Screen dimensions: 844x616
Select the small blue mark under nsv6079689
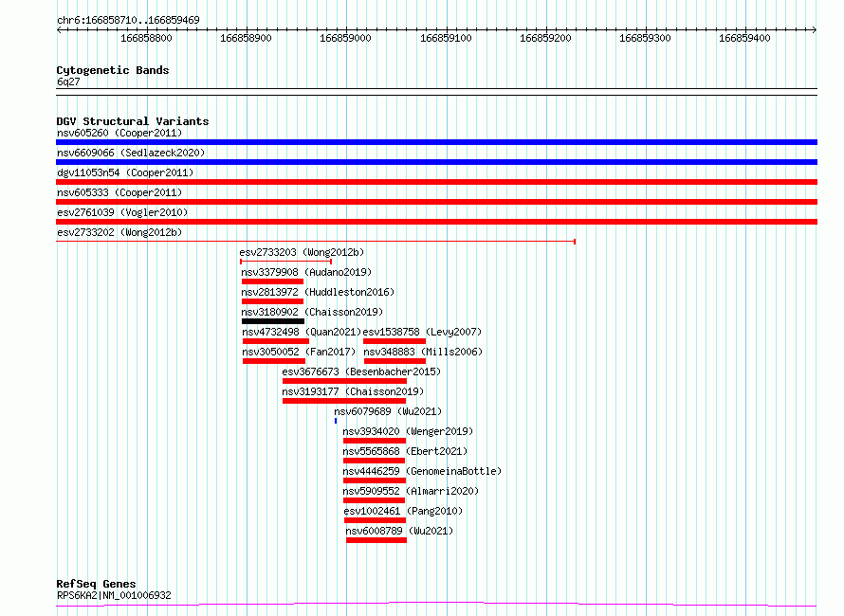(336, 421)
